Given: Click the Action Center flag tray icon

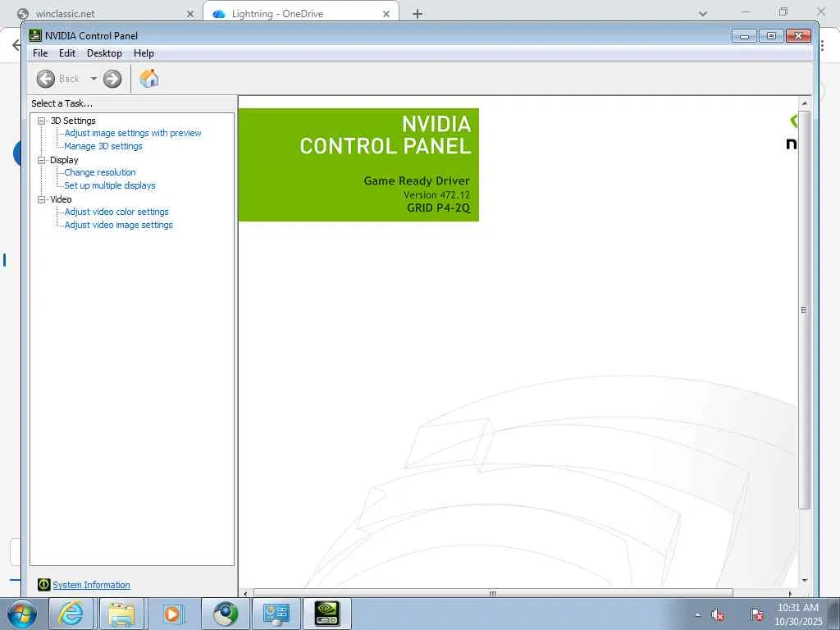Looking at the screenshot, I should pyautogui.click(x=757, y=614).
